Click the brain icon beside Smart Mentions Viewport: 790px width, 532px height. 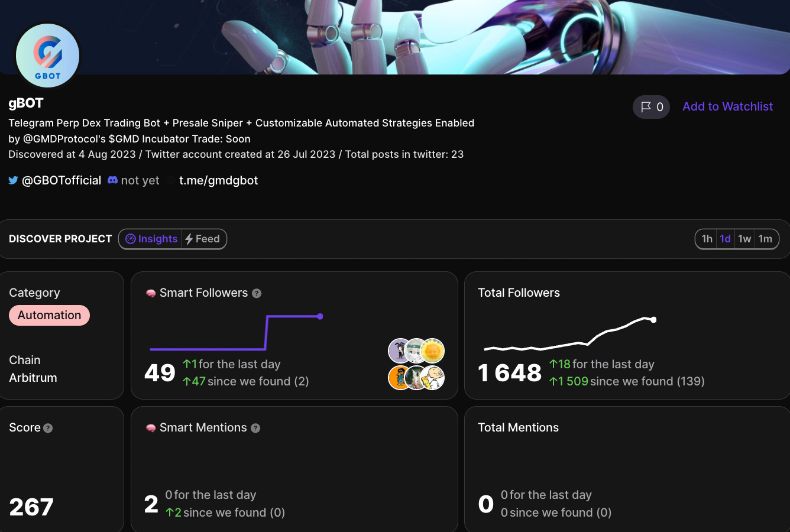pos(151,428)
